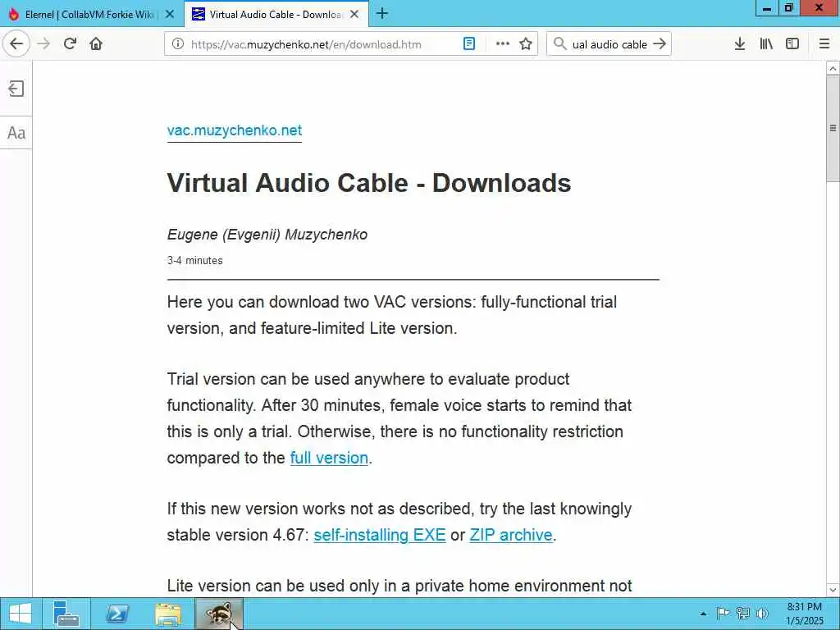Close the Virtual Audio Cable tab
The image size is (840, 630).
pos(354,15)
